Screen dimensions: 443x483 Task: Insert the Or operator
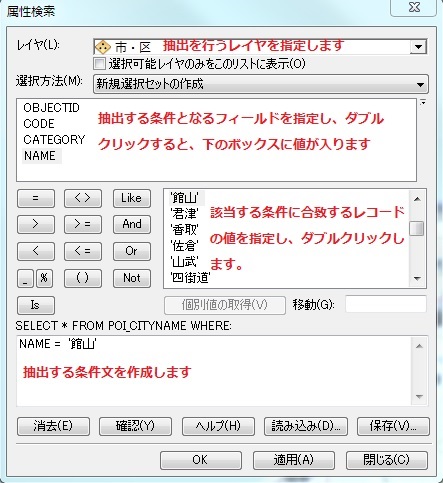coord(132,251)
